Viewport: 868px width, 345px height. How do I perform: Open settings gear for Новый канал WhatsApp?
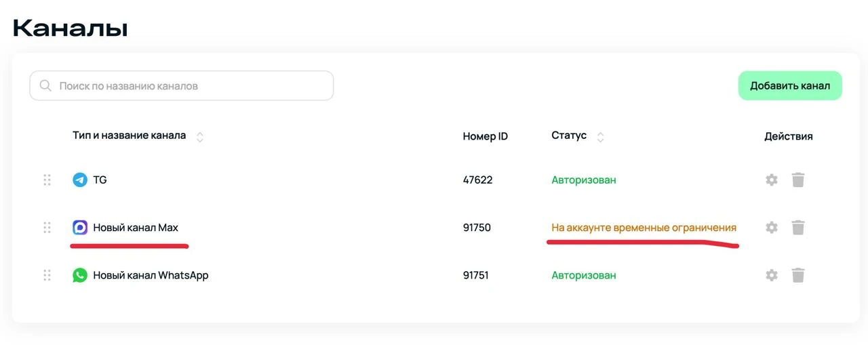click(x=771, y=275)
